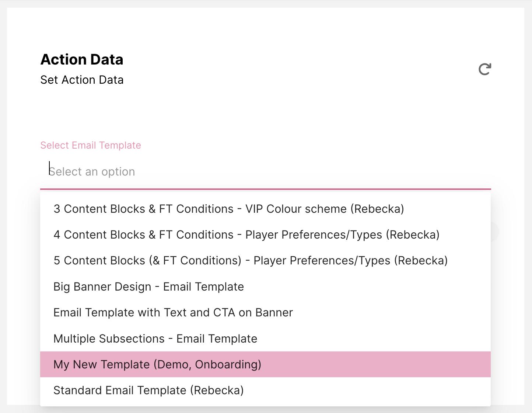Pick the 5 Content Blocks Player Preferences template
This screenshot has width=532, height=413.
(251, 261)
